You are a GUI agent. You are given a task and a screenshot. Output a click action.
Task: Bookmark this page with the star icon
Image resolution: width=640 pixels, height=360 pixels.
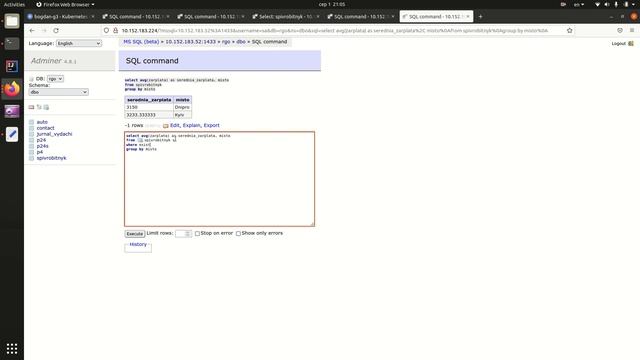coord(569,30)
